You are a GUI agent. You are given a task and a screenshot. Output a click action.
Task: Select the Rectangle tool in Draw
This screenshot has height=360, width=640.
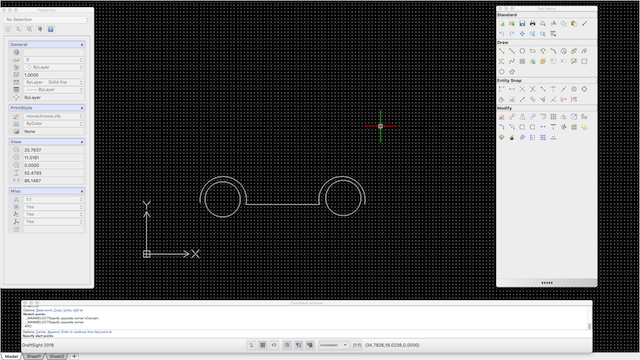tap(533, 51)
